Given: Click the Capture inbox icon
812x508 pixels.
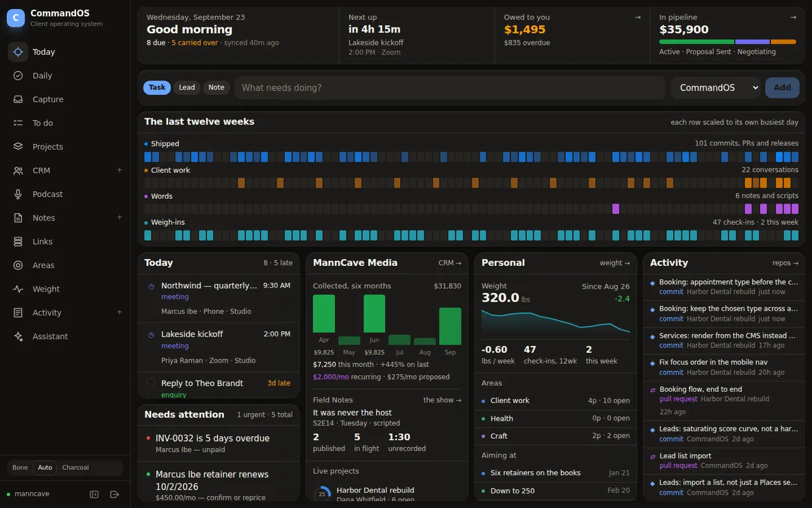Looking at the screenshot, I should 18,99.
